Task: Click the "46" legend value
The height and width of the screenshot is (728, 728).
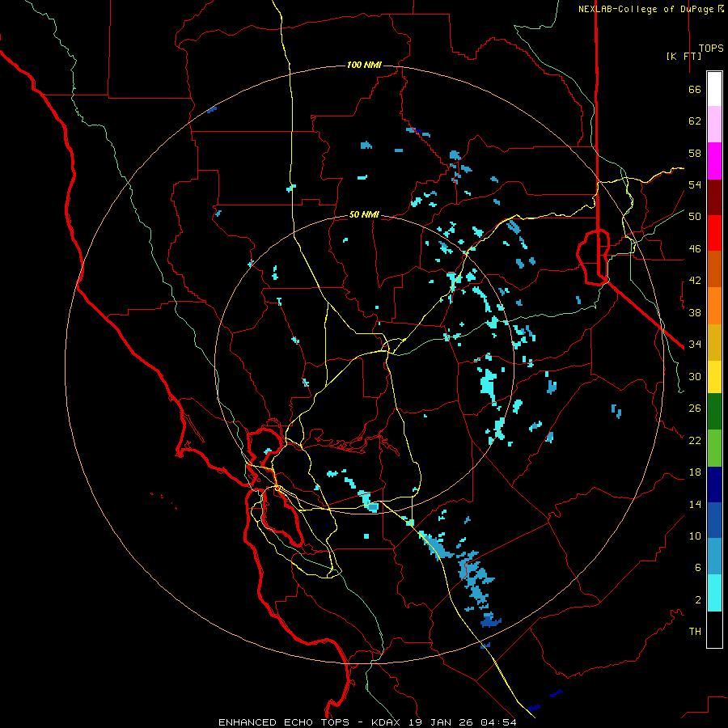Action: pyautogui.click(x=695, y=248)
